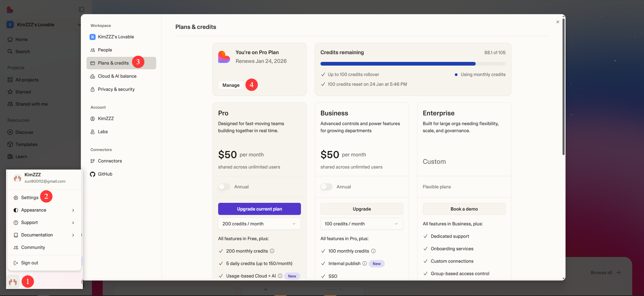Click the user avatar at sidebar bottom
644x296 pixels.
pyautogui.click(x=13, y=282)
